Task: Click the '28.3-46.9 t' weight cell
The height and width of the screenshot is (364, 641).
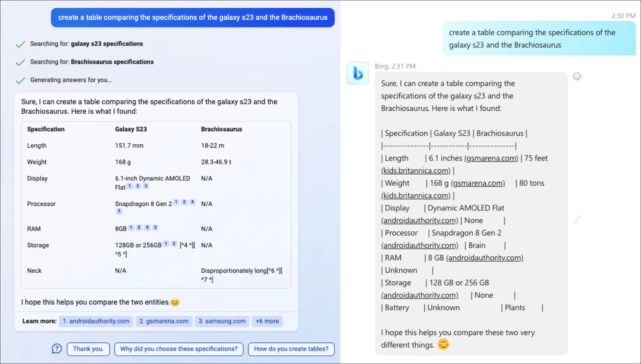Action: pos(216,162)
